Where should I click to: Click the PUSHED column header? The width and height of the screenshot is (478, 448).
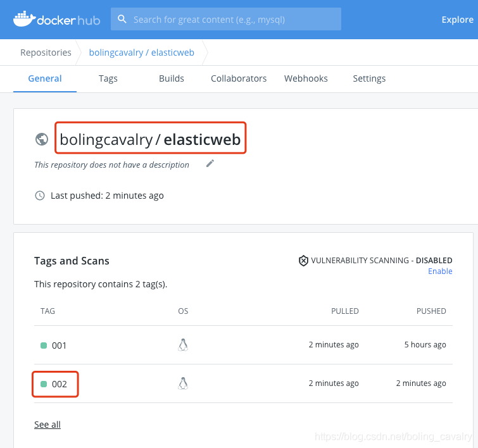pyautogui.click(x=431, y=311)
